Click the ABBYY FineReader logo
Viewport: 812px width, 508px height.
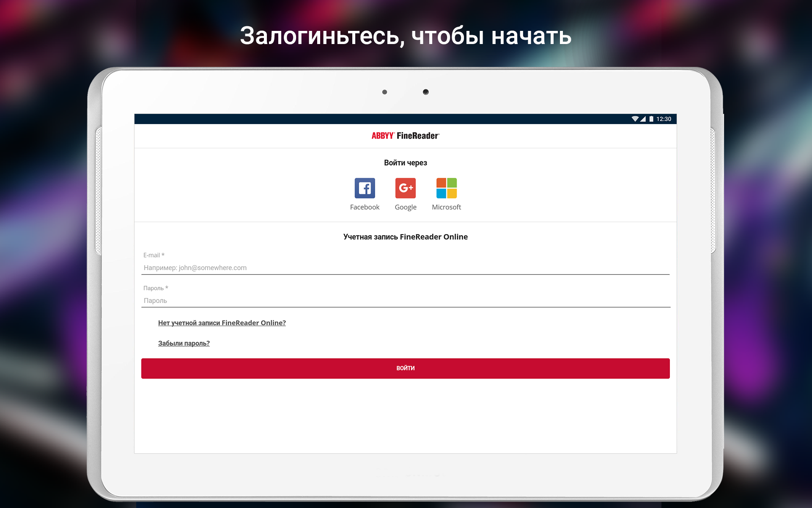click(x=406, y=136)
